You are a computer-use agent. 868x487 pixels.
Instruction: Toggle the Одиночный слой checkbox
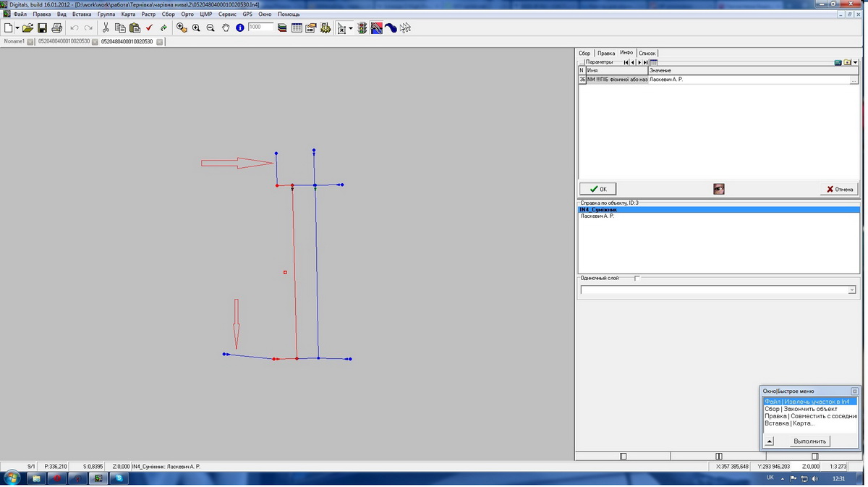637,278
